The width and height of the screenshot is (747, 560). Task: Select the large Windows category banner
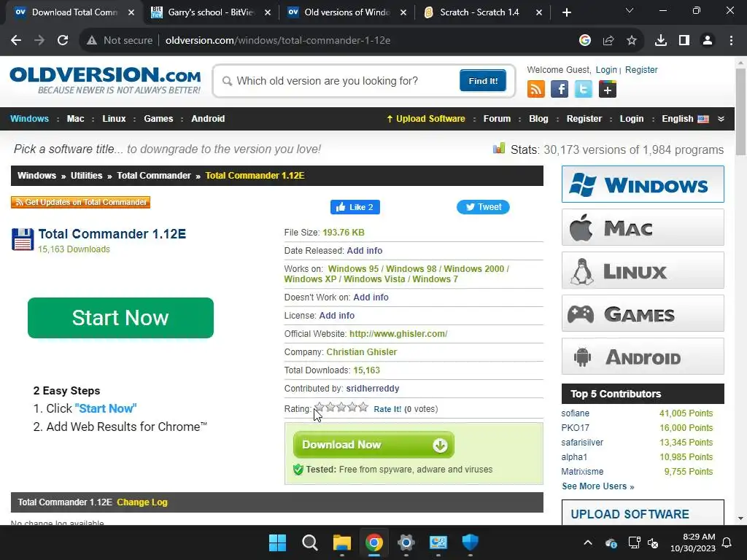tap(643, 184)
